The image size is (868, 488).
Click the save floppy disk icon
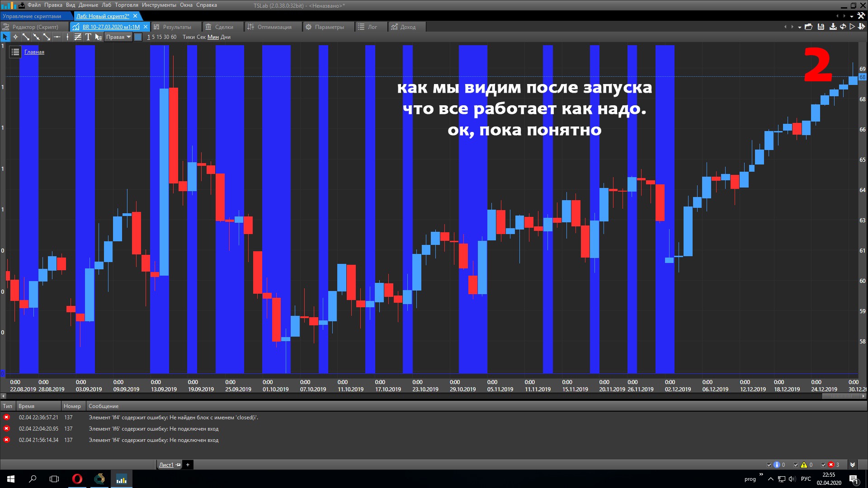tap(821, 27)
